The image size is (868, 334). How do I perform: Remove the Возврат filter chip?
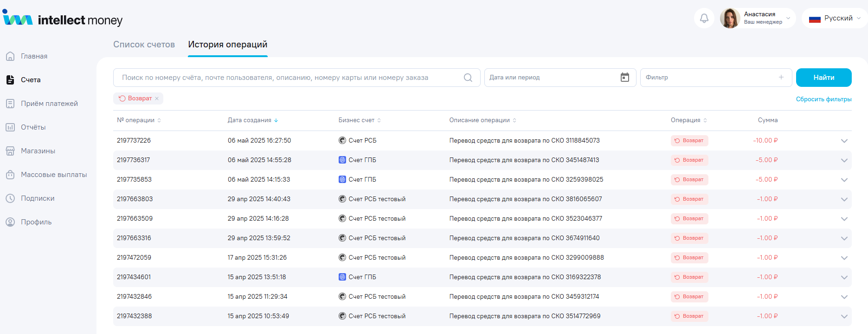[x=157, y=98]
